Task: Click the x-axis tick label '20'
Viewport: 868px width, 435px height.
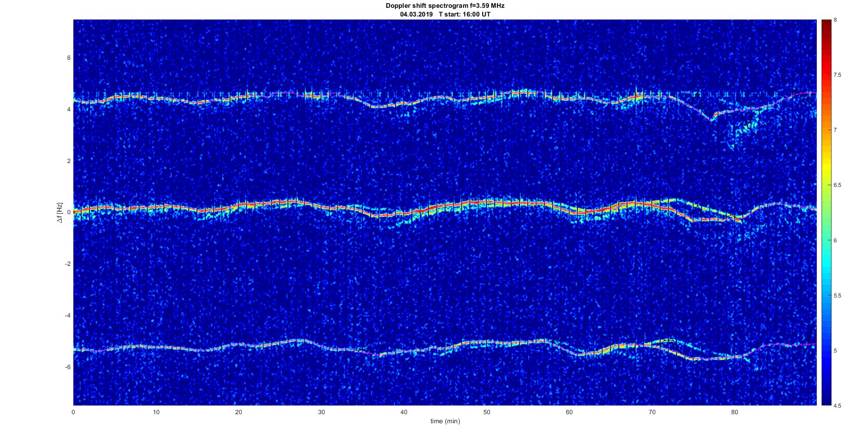Action: pyautogui.click(x=239, y=412)
